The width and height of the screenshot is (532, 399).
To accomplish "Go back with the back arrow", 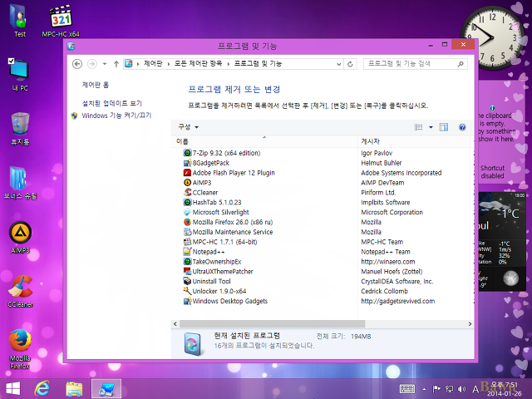I will coord(77,64).
